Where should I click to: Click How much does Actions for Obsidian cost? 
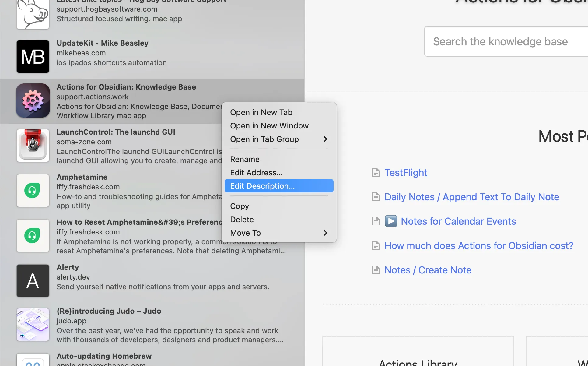point(479,245)
